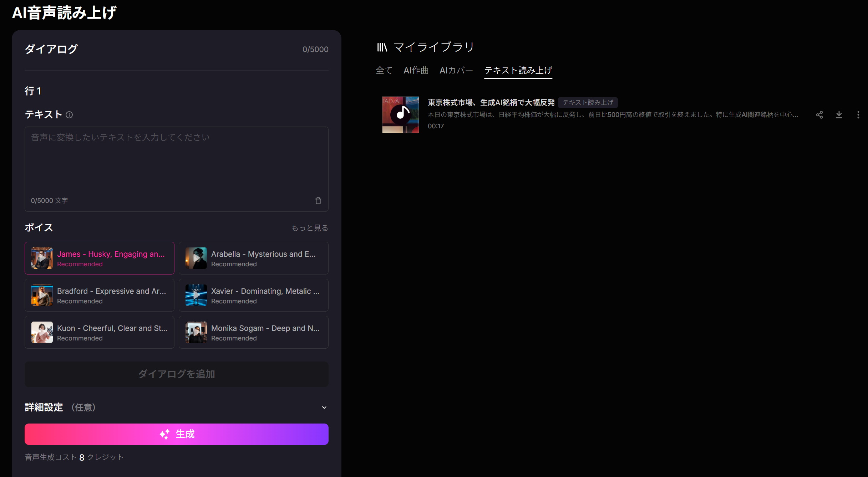868x477 pixels.
Task: Play the Arabella voice preview thumbnail
Action: tap(196, 258)
